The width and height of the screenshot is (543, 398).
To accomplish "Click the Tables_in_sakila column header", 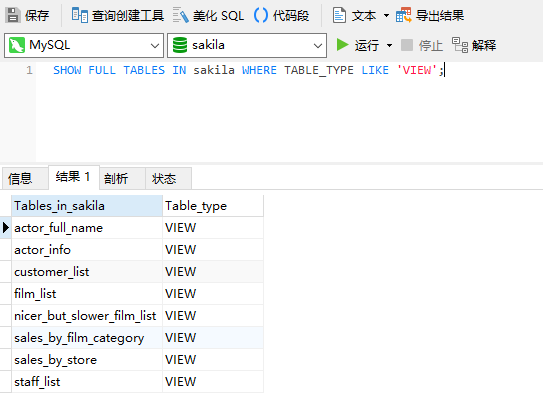I will (x=87, y=206).
